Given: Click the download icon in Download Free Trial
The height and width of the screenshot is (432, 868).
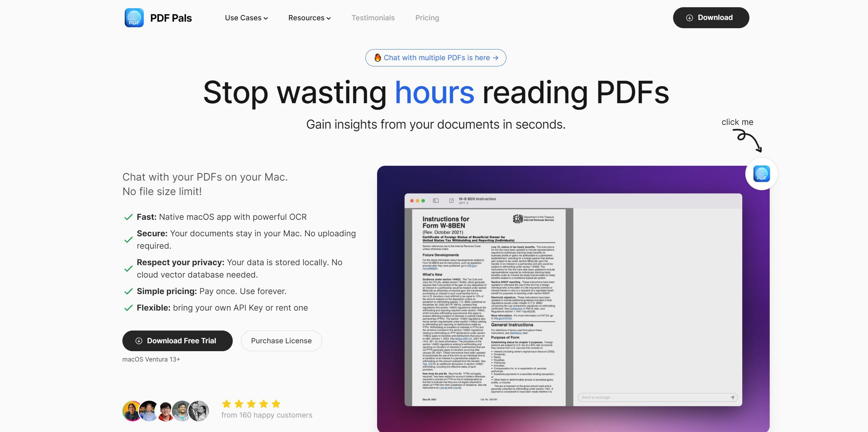Looking at the screenshot, I should point(140,341).
